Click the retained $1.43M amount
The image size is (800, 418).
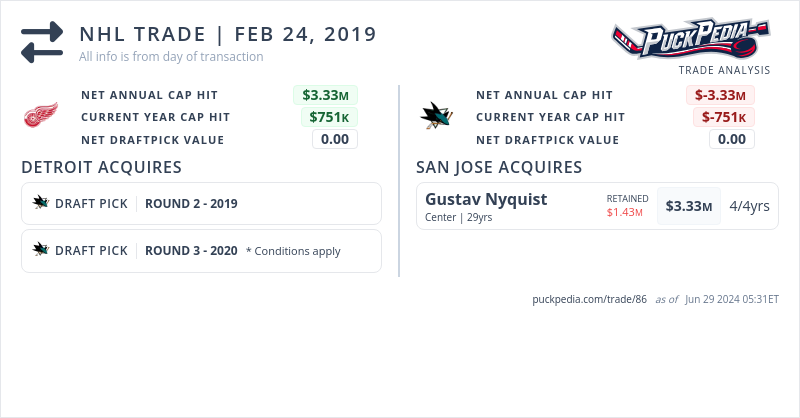pyautogui.click(x=624, y=213)
